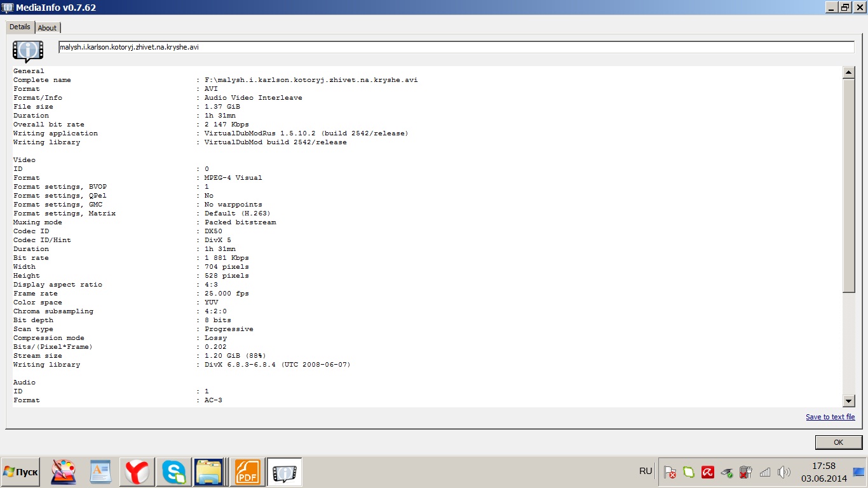
Task: Click the 'AC-3' audio format value
Action: [214, 400]
